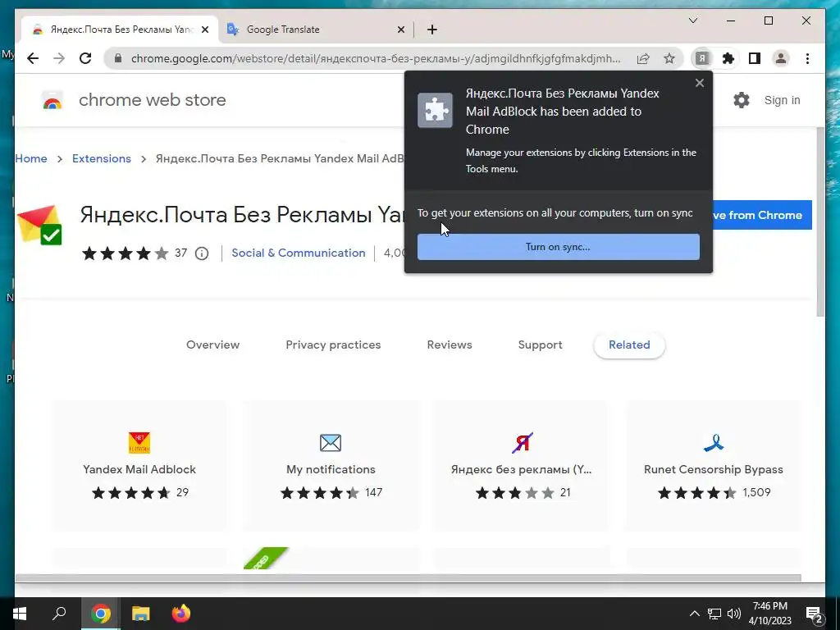Open the Social & Communication category link
The height and width of the screenshot is (630, 840).
point(299,253)
